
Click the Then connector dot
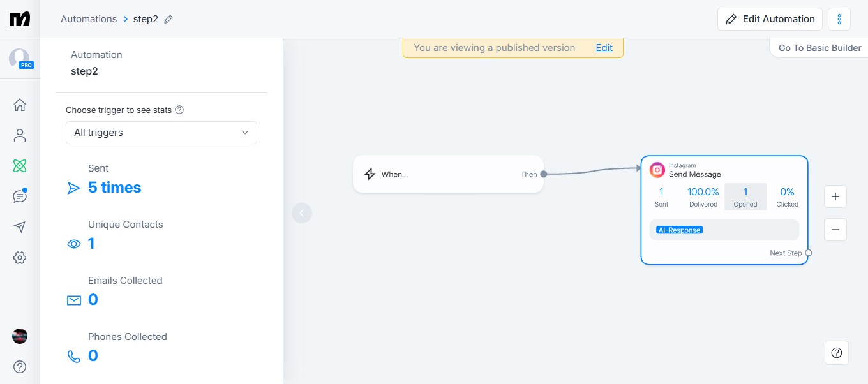(x=543, y=174)
